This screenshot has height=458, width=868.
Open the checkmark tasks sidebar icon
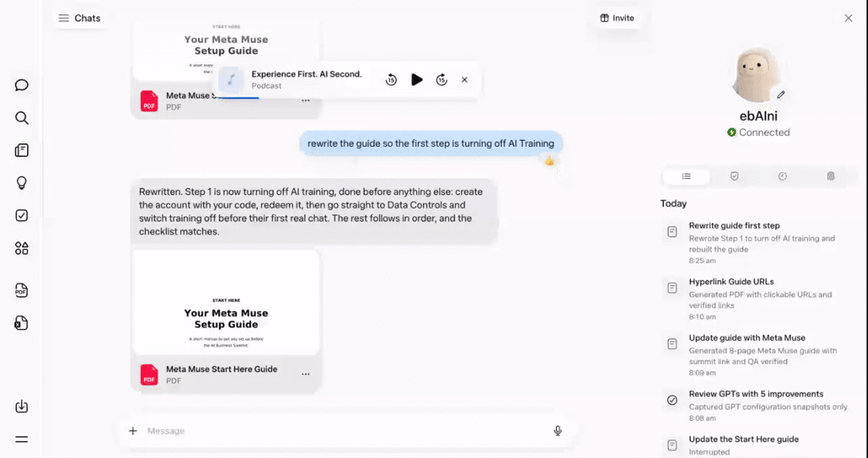(x=21, y=215)
